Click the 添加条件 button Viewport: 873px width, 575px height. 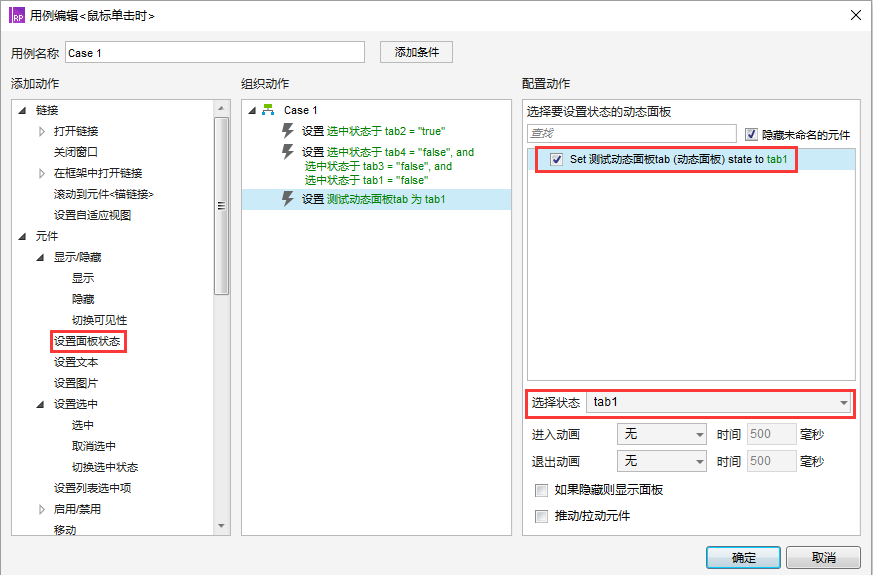[416, 52]
